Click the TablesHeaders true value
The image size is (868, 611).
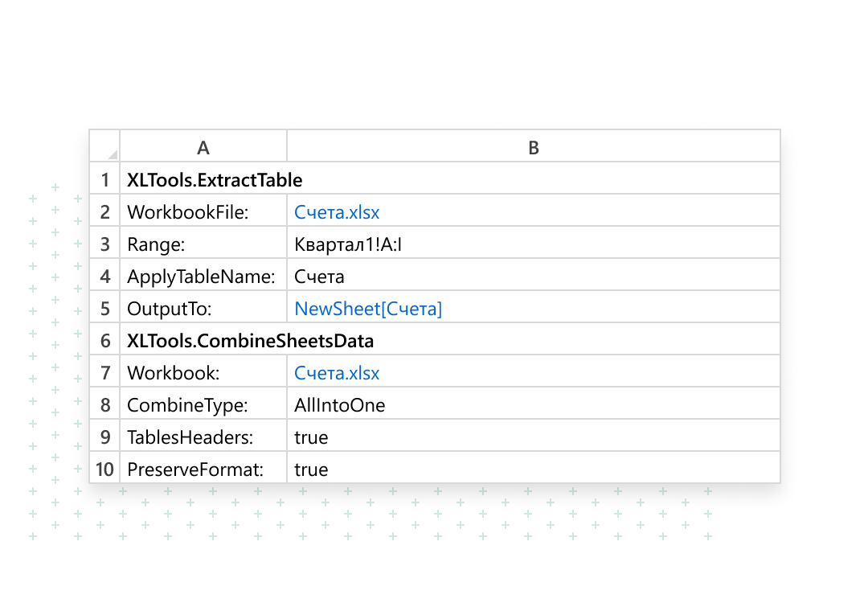(311, 437)
